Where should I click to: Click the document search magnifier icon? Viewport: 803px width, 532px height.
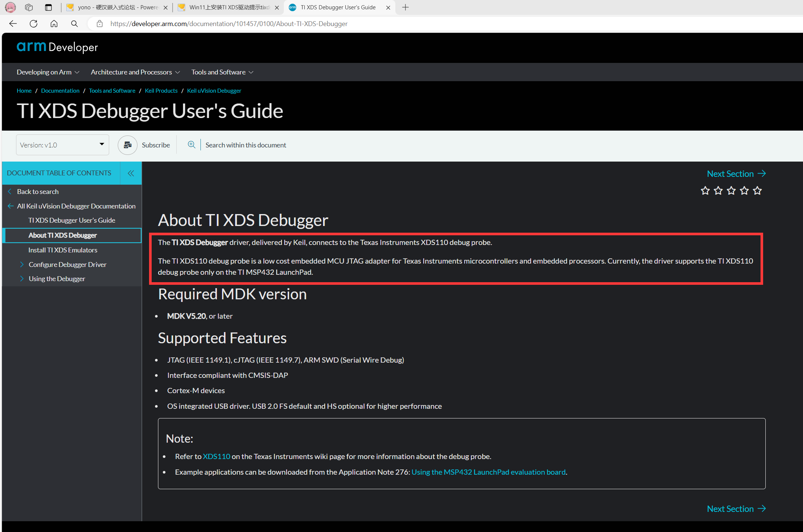point(192,145)
